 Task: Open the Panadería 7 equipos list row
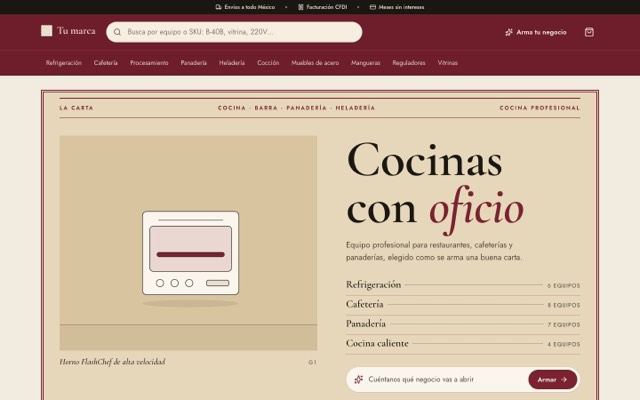[x=463, y=324]
